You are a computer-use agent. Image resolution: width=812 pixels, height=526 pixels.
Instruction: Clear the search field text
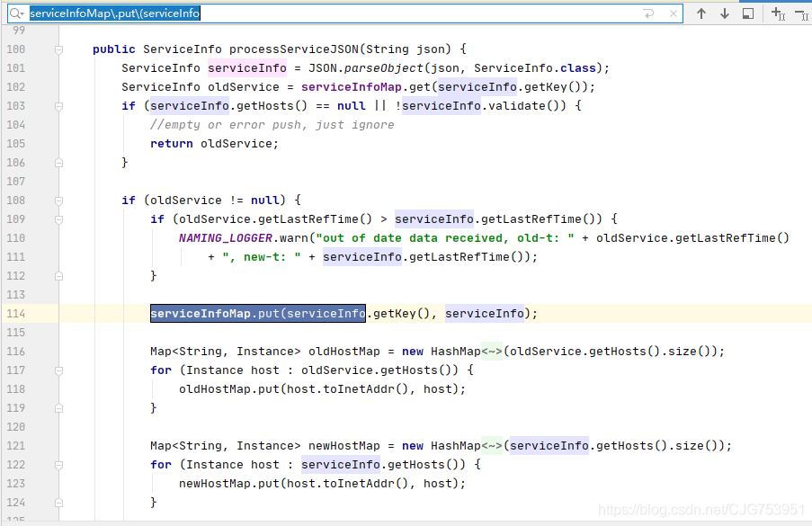674,13
